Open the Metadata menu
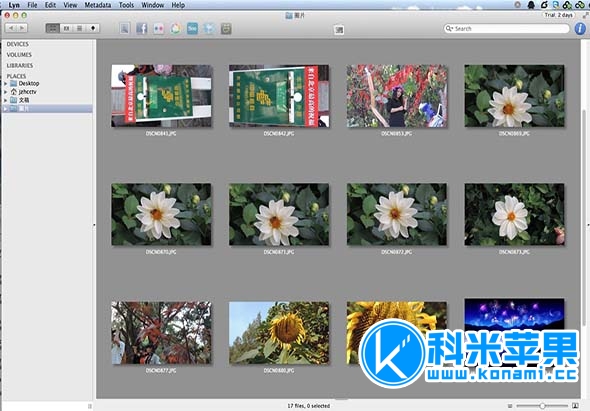590x411 pixels. pos(97,5)
